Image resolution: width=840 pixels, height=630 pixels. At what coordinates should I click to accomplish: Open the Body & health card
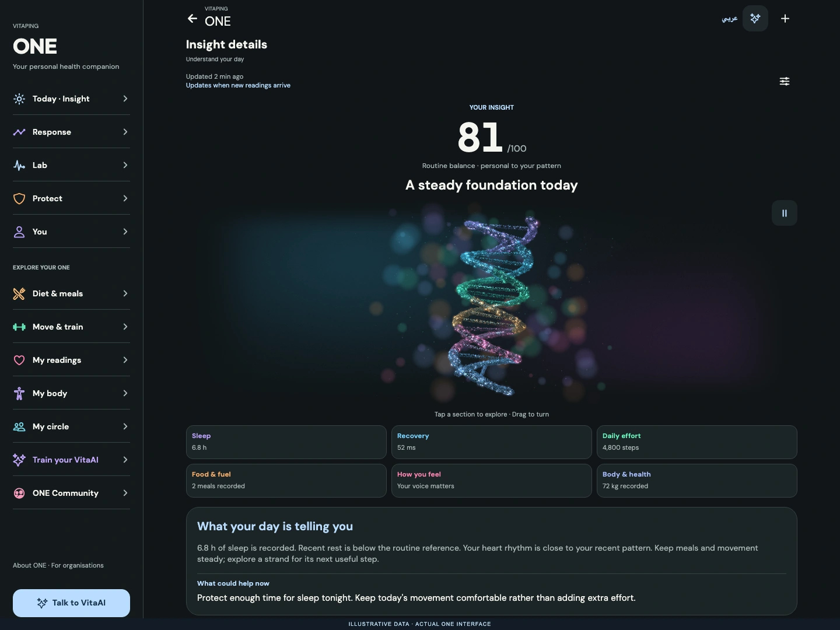696,481
